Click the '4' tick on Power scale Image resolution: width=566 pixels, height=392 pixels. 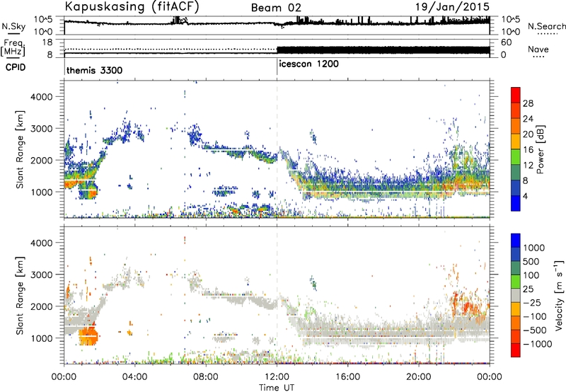click(525, 197)
